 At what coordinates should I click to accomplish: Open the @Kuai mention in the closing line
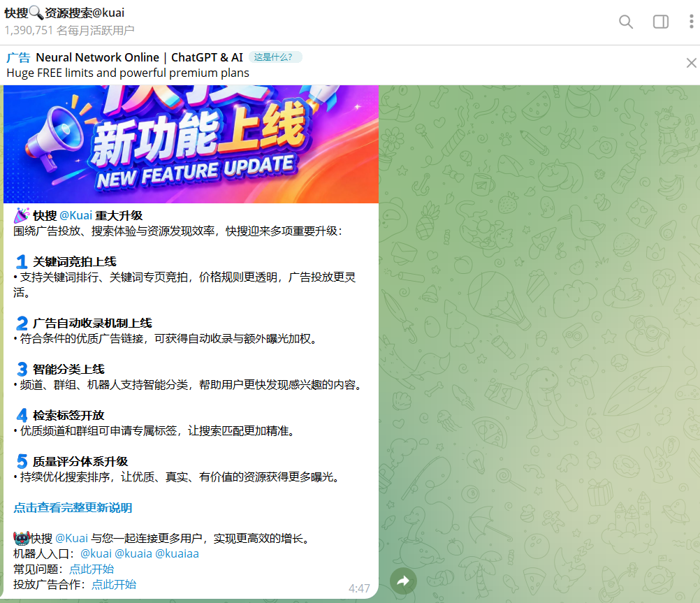tap(71, 538)
